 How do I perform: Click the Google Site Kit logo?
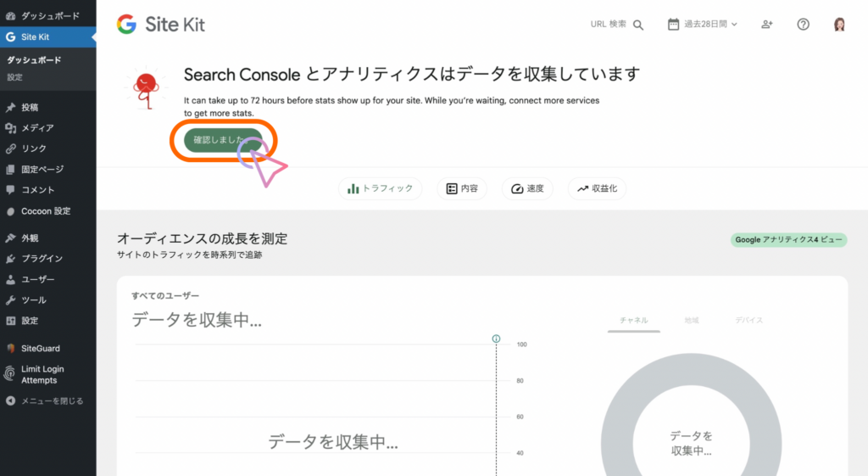click(x=161, y=25)
